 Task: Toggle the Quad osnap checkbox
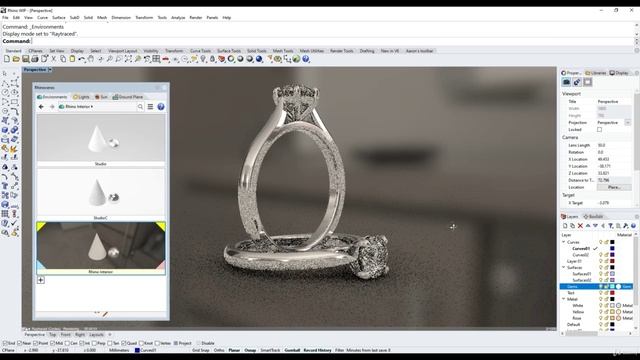click(x=124, y=343)
